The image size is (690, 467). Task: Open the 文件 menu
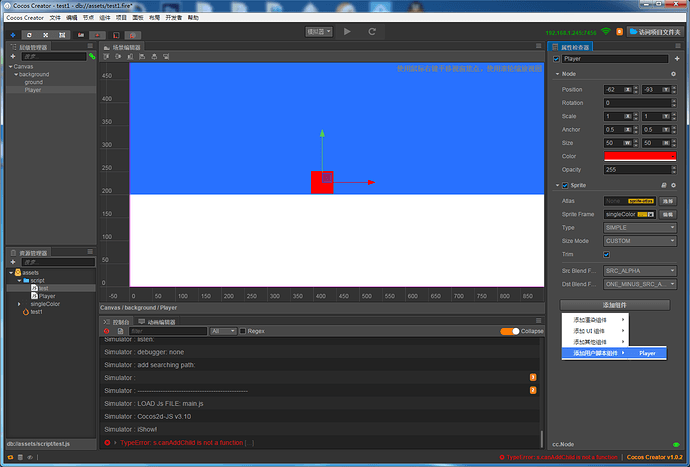coord(55,18)
